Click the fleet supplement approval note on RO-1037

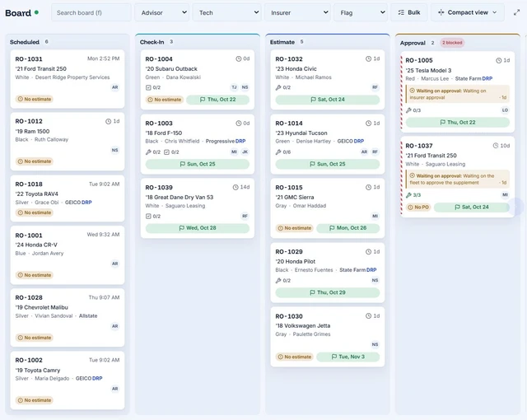(458, 179)
